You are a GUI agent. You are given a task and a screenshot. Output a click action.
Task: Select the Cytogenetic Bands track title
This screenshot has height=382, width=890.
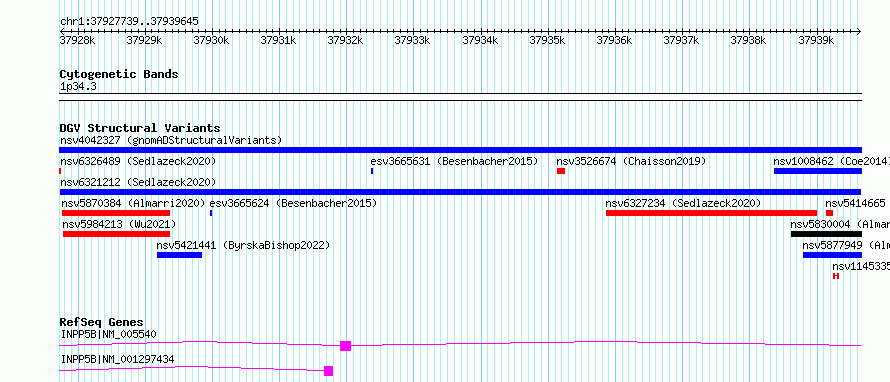[119, 74]
